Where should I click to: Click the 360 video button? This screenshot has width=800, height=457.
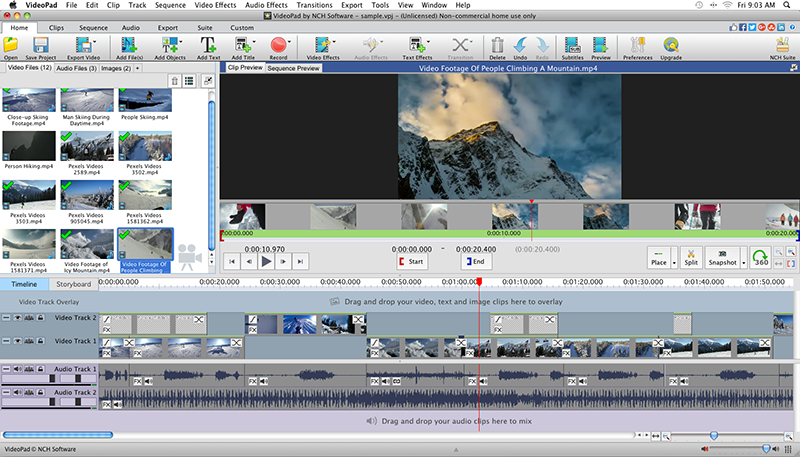click(x=761, y=257)
